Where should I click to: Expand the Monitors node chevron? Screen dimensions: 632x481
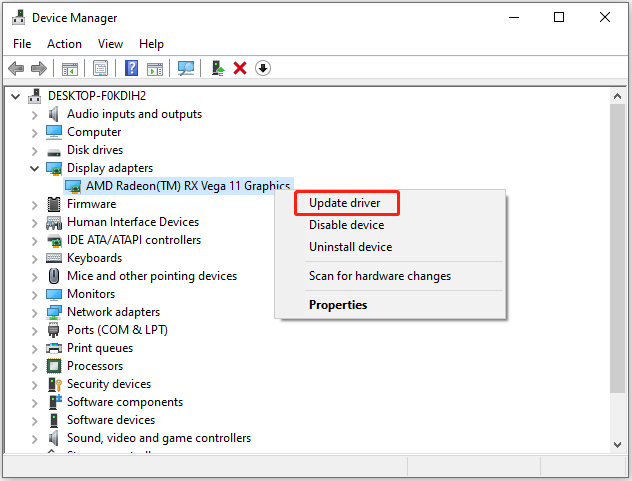(35, 295)
